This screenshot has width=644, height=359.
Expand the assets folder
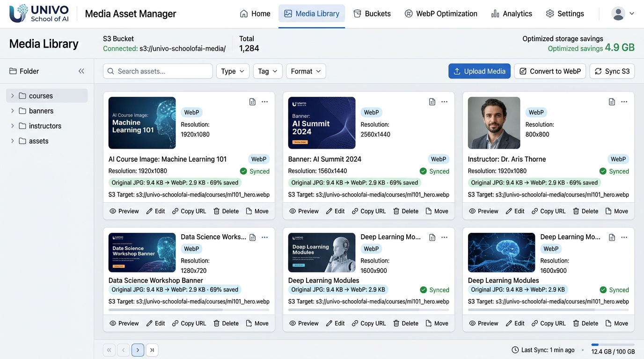(12, 141)
